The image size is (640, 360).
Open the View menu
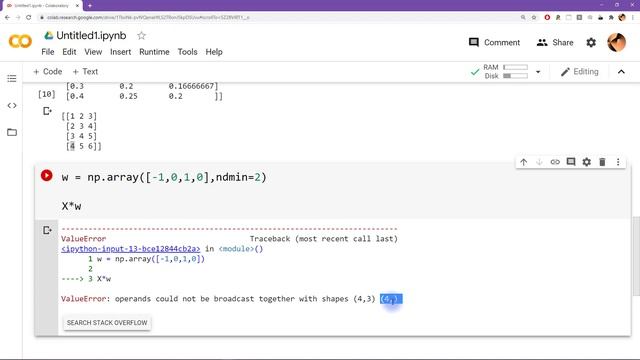(93, 52)
